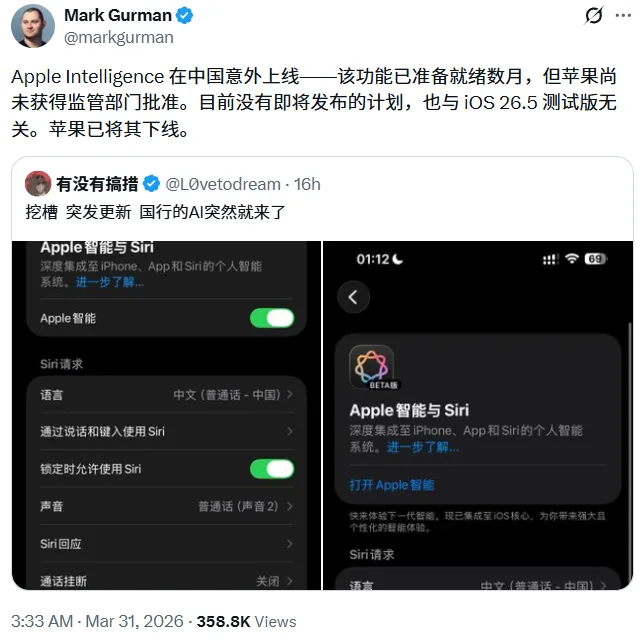Click the Grok slashed-circle icon
Image resolution: width=640 pixels, height=641 pixels.
point(593,16)
